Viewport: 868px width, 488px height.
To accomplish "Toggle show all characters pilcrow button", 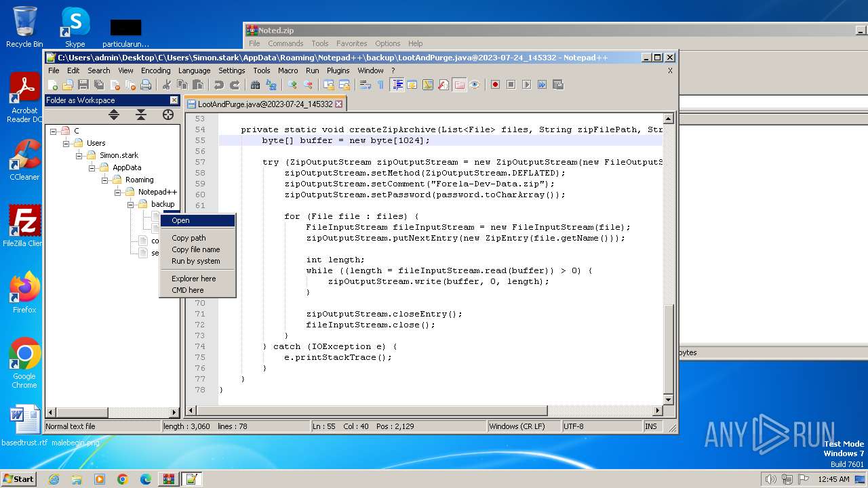I will pos(380,85).
